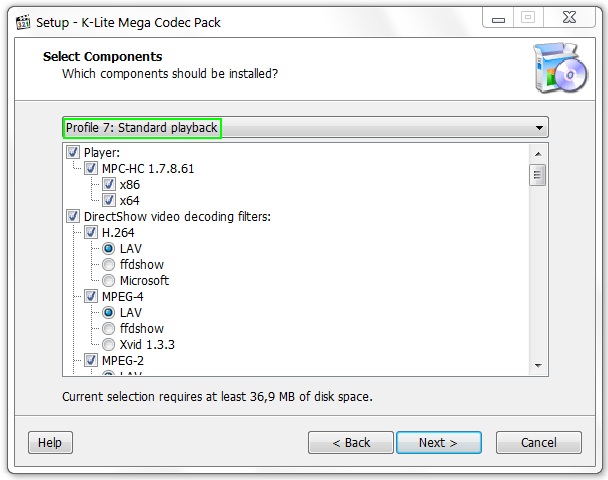
Task: Click the Next button
Action: [438, 442]
